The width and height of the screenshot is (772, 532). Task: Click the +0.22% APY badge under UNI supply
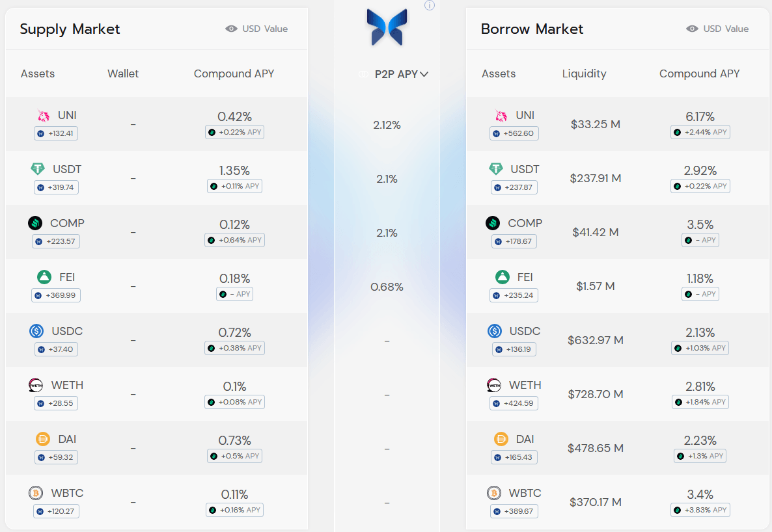[235, 133]
